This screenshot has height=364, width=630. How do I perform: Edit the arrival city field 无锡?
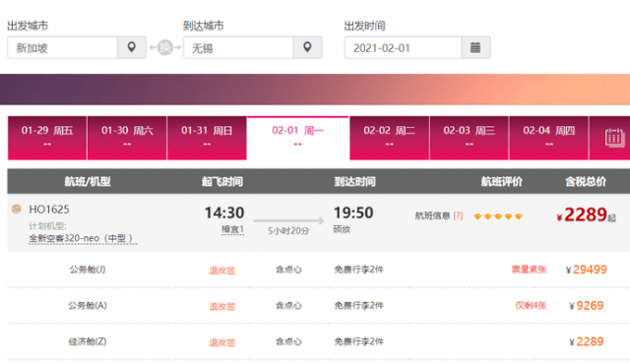coord(238,47)
